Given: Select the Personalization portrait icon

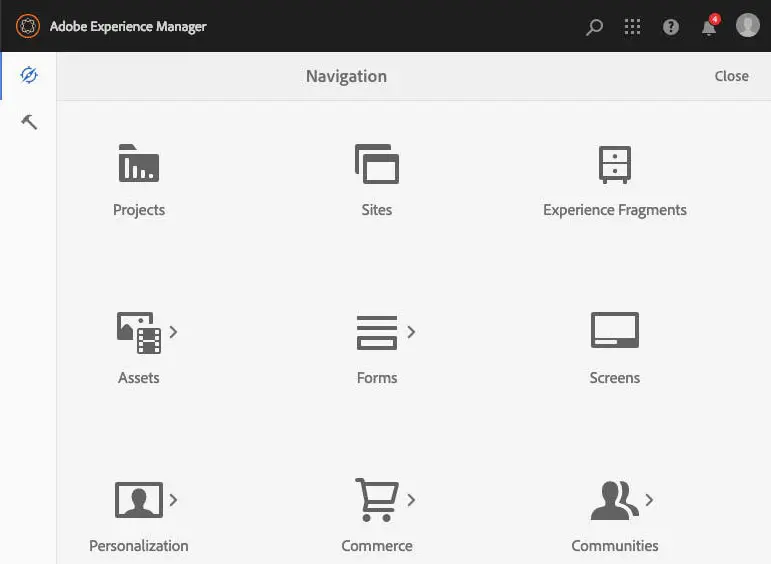Looking at the screenshot, I should 138,499.
